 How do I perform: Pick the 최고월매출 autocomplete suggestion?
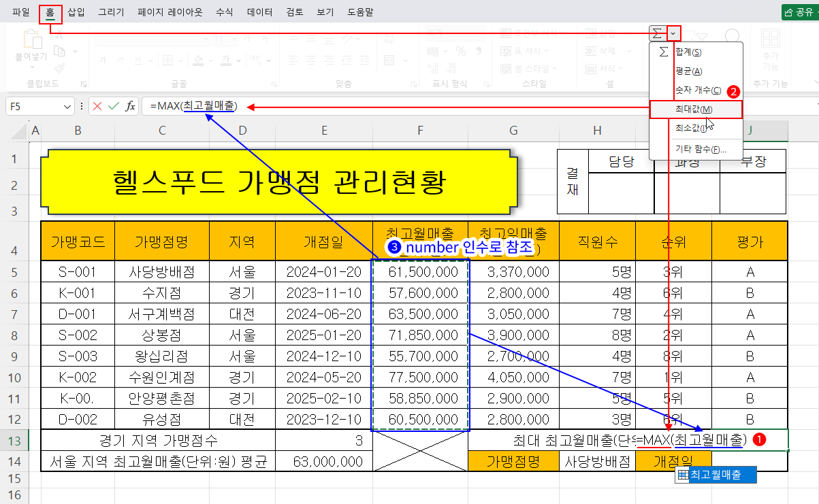pos(715,475)
